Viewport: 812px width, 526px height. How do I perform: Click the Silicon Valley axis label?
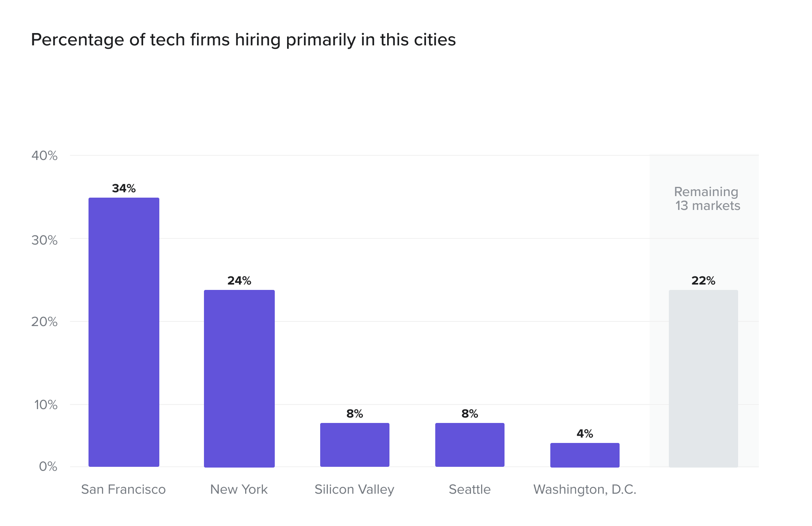(x=354, y=490)
